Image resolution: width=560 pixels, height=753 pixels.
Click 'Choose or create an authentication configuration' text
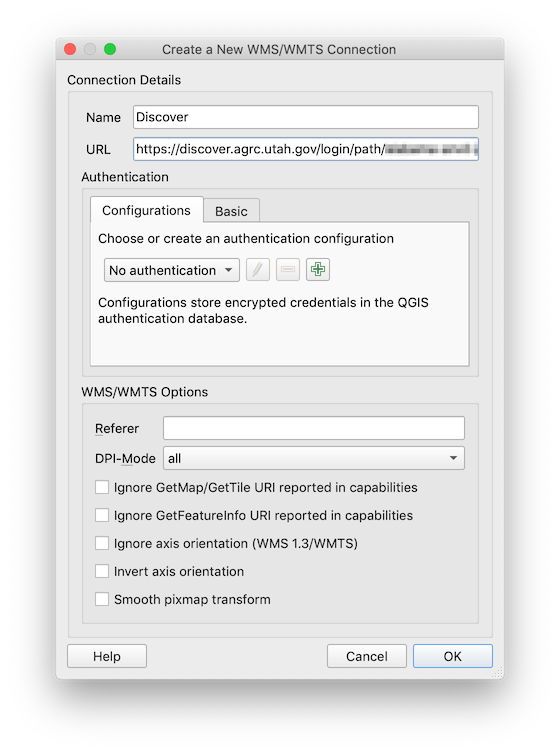[246, 239]
